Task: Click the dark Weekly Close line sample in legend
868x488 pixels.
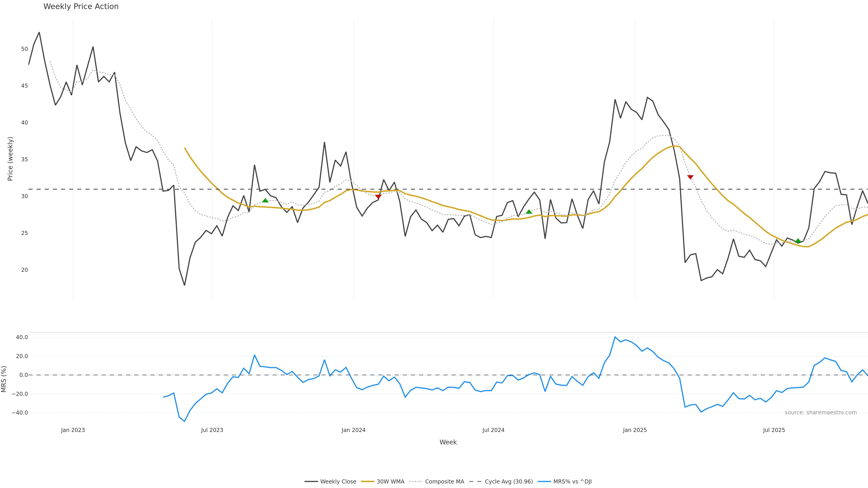Action: tap(311, 482)
